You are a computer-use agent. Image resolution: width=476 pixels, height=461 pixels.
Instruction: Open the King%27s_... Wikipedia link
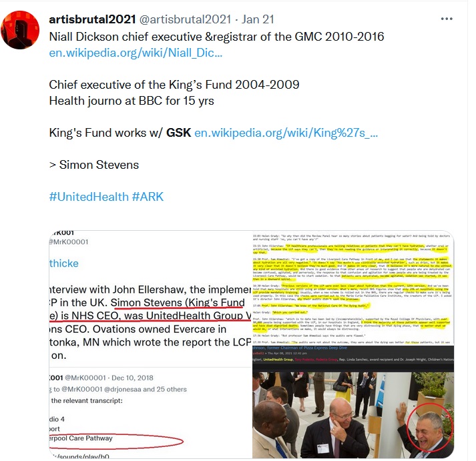click(x=286, y=133)
